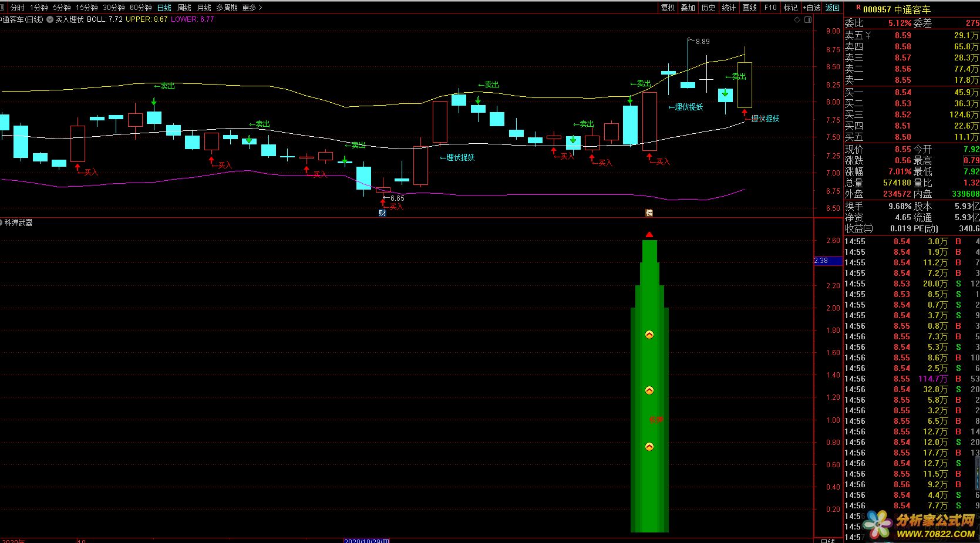Open F10 company info

coord(770,8)
